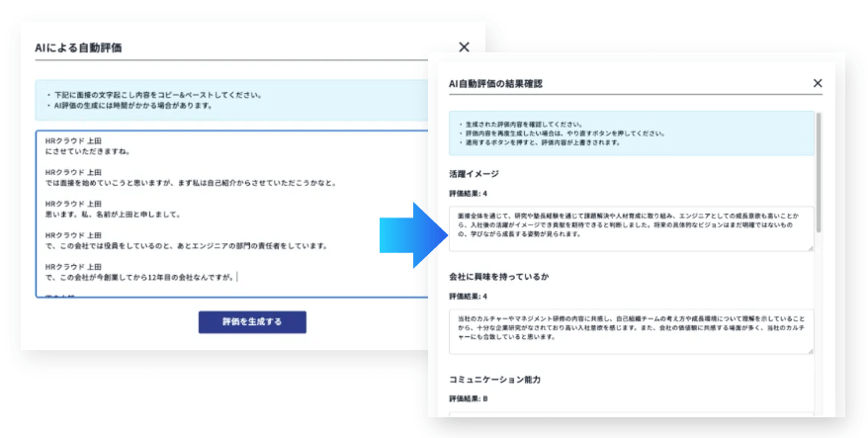Click 評価結果: 4 under 活躍イメージ
This screenshot has height=438, width=868.
(x=470, y=194)
